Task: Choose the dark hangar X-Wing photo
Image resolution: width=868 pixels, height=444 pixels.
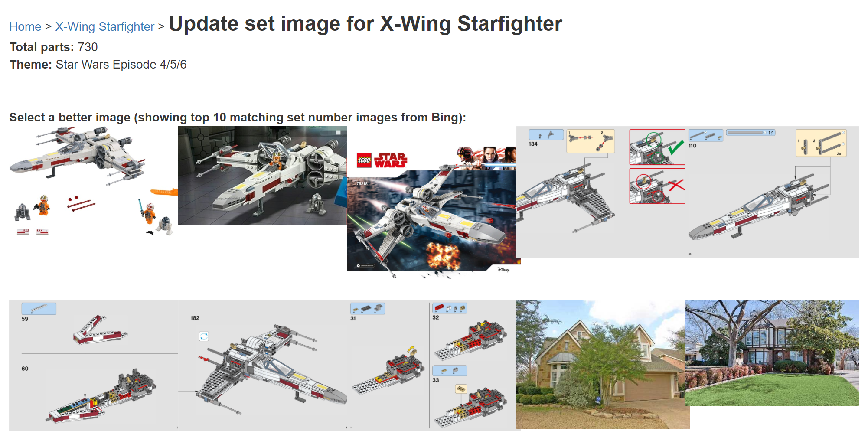Action: [x=263, y=176]
